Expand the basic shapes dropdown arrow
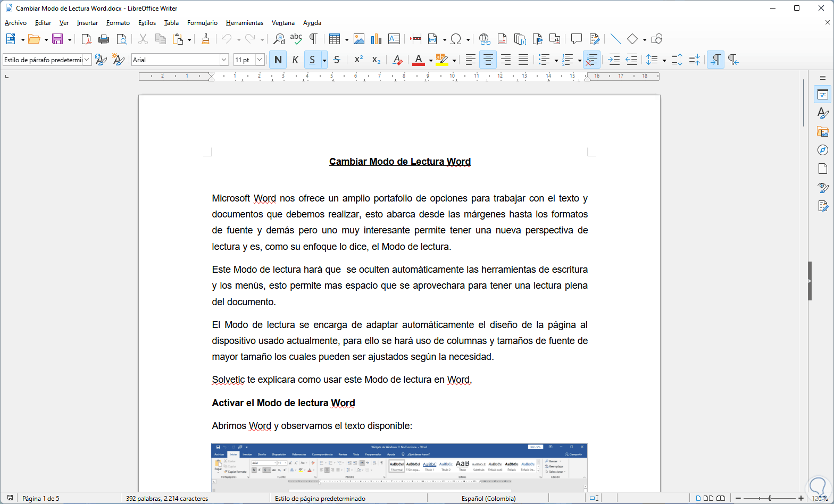 644,39
